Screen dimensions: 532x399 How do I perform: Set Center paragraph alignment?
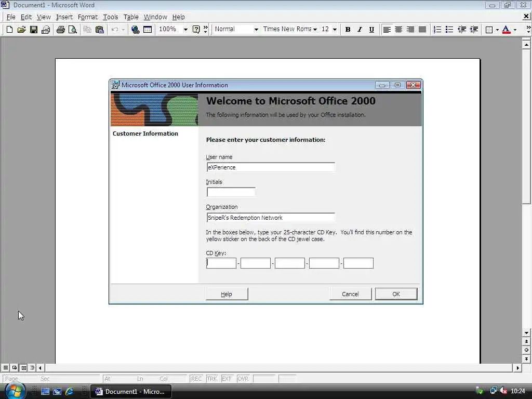[x=398, y=30]
